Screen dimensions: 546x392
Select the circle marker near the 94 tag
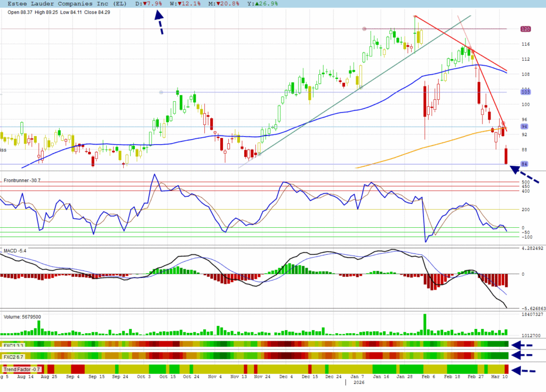pyautogui.click(x=503, y=123)
